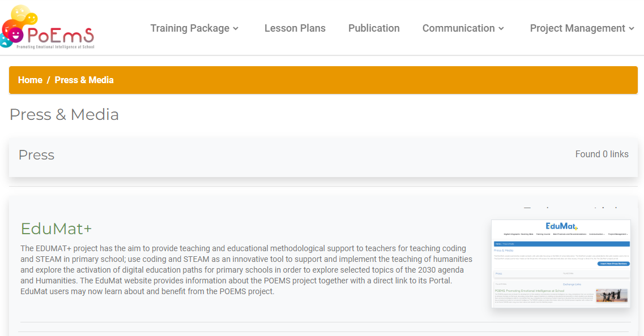Click the PoEmS logo
This screenshot has width=644, height=336.
click(47, 27)
